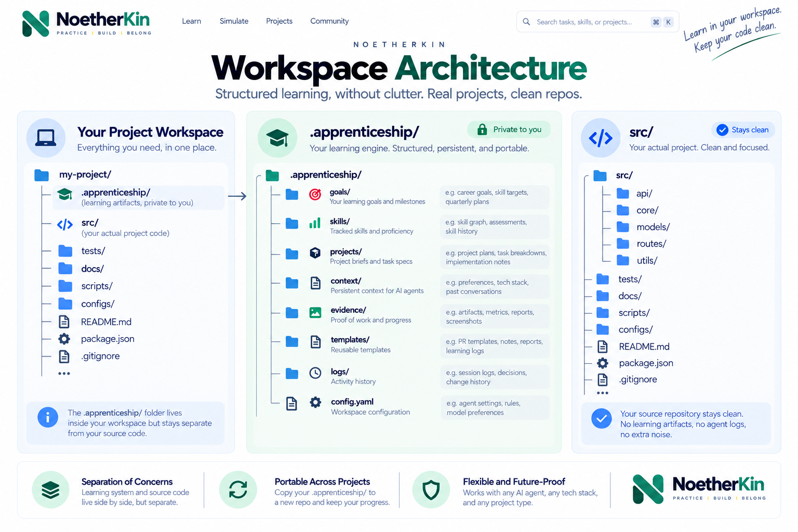798x532 pixels.
Task: Click the shield icon for Flexible and Future-Proof
Action: click(x=431, y=490)
